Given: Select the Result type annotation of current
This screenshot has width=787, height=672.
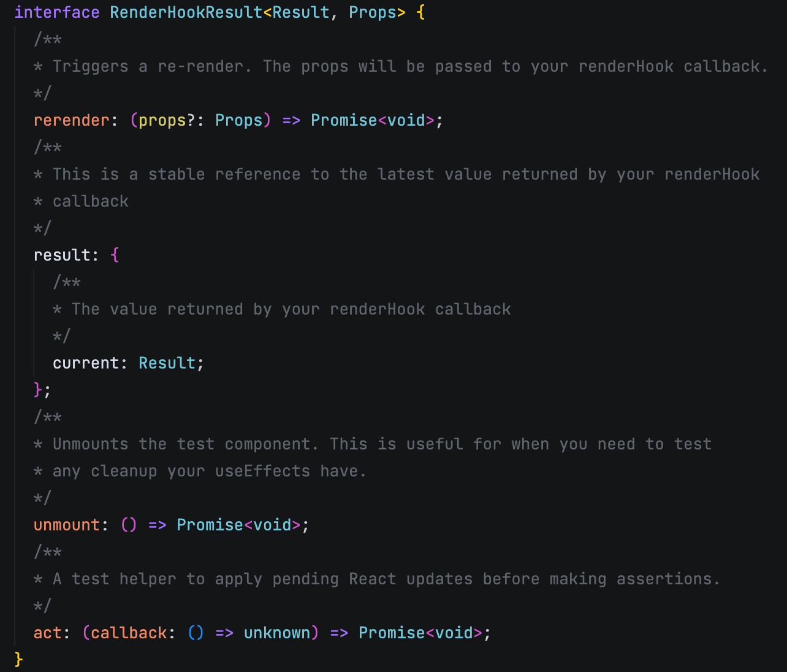Looking at the screenshot, I should pos(167,362).
